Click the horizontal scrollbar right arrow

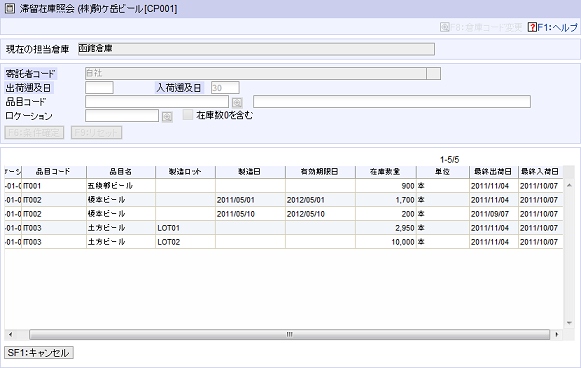click(557, 335)
